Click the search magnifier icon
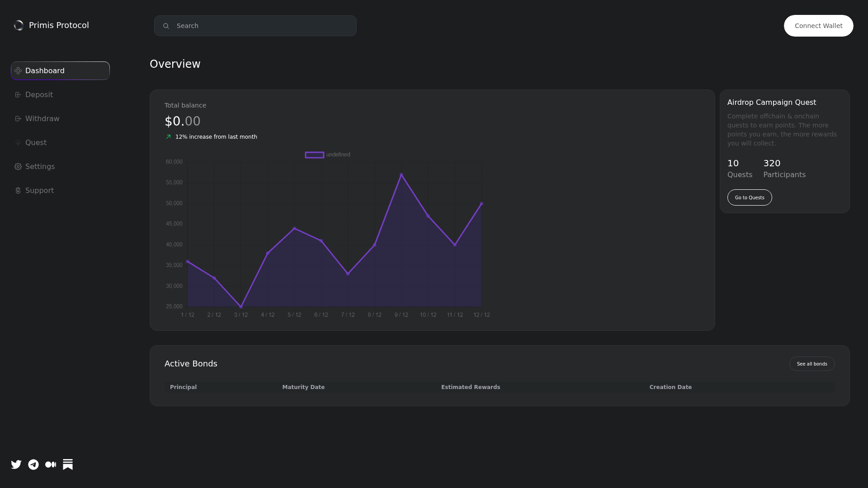The height and width of the screenshot is (488, 868). [x=166, y=26]
